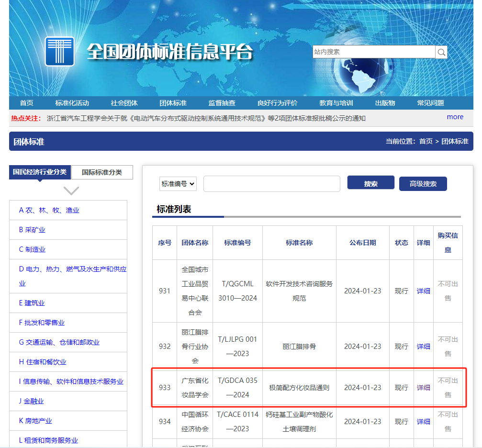Select category C 制造业

[x=33, y=249]
